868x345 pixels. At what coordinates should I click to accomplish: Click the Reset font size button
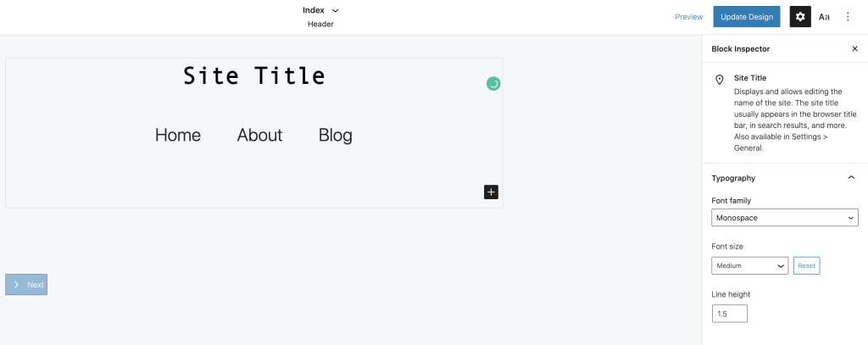806,266
